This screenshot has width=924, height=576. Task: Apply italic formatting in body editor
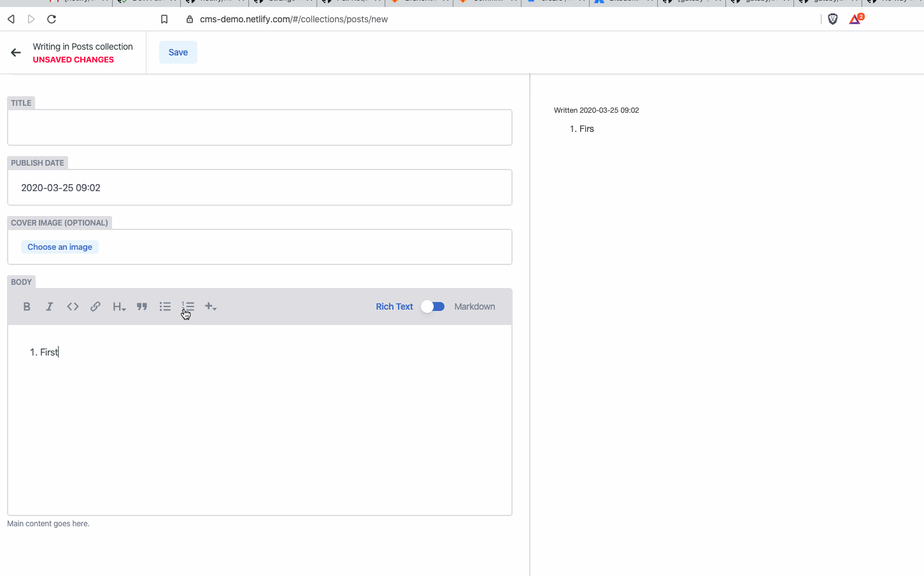click(50, 306)
